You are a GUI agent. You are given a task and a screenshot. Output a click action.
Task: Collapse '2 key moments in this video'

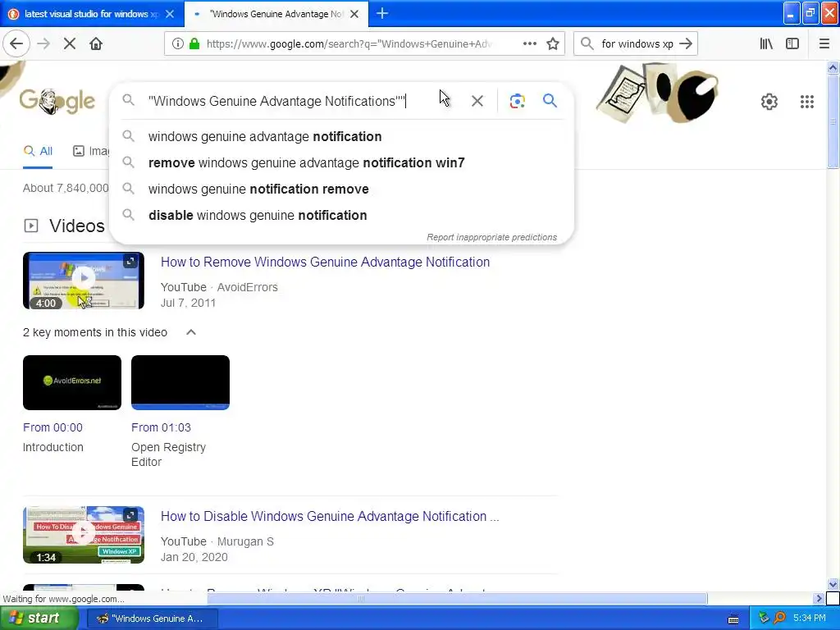pos(190,332)
